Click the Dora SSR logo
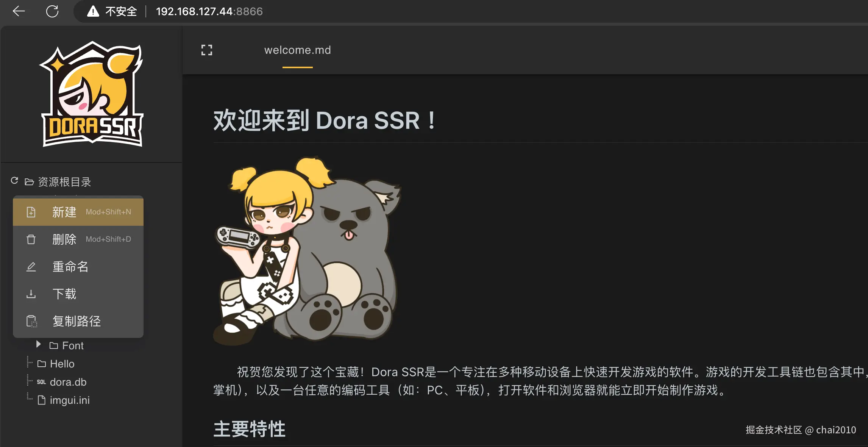Image resolution: width=868 pixels, height=447 pixels. tap(91, 94)
